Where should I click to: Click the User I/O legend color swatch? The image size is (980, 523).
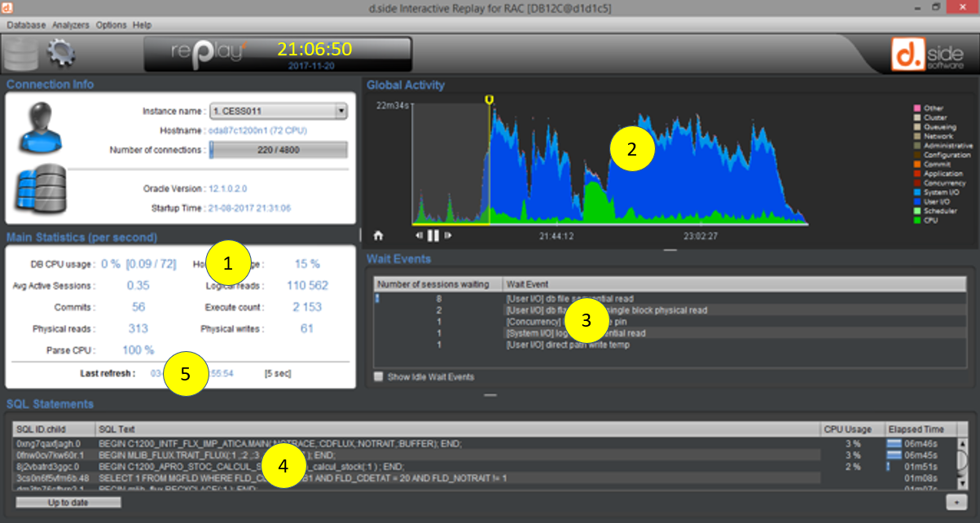[x=917, y=201]
